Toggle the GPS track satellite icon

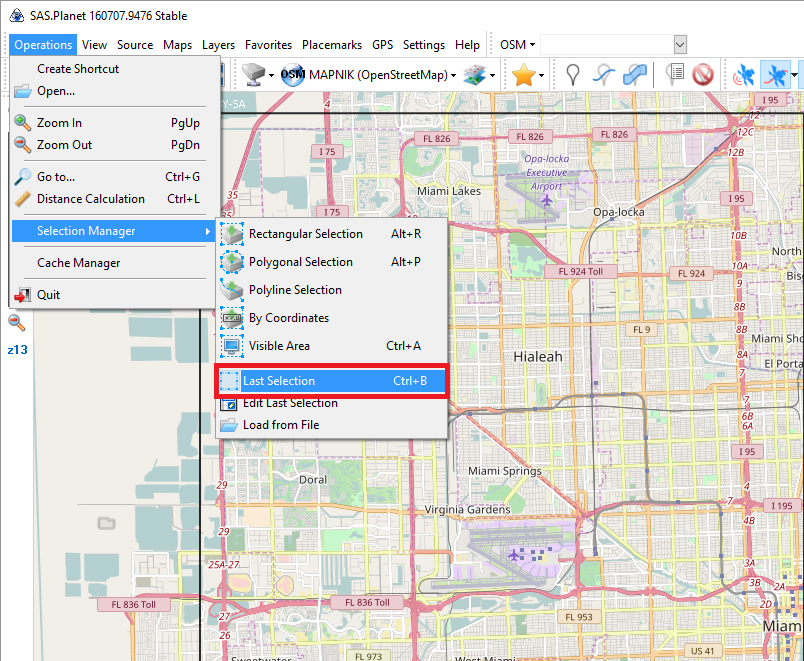point(775,75)
